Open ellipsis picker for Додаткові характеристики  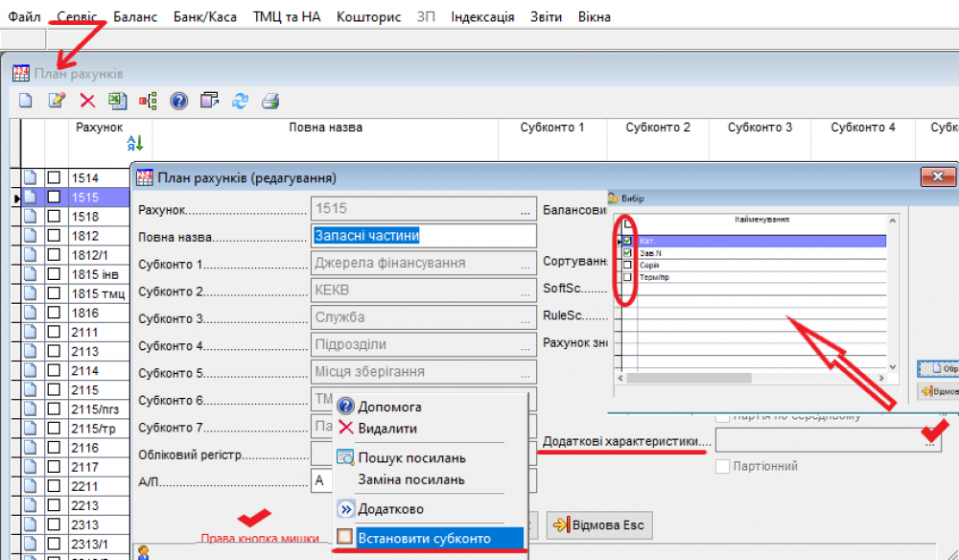click(x=928, y=442)
